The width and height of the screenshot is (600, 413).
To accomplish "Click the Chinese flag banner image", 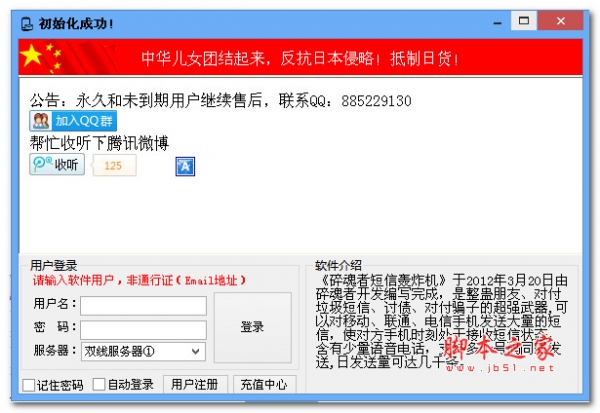I will tap(69, 57).
